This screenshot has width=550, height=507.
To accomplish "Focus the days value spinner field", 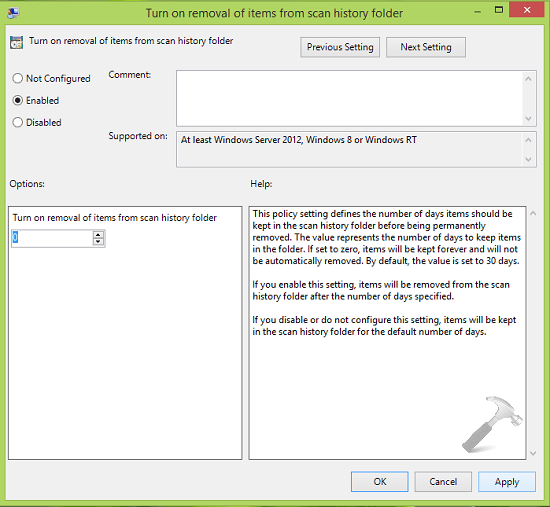I will tap(52, 238).
